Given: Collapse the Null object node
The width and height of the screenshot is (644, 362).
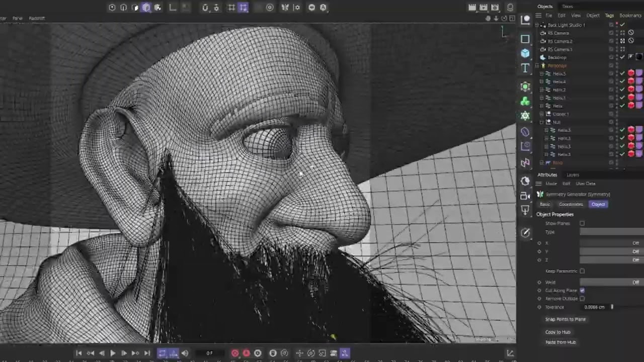Looking at the screenshot, I should click(541, 122).
